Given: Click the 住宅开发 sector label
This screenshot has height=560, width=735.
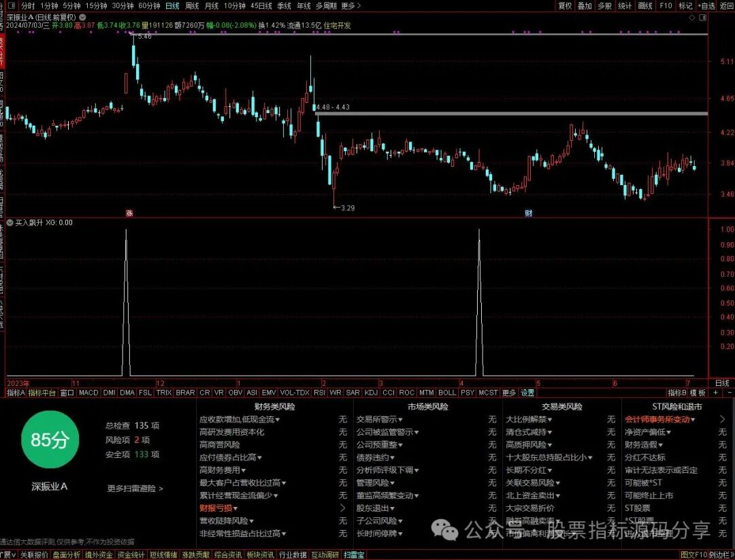Looking at the screenshot, I should [338, 26].
